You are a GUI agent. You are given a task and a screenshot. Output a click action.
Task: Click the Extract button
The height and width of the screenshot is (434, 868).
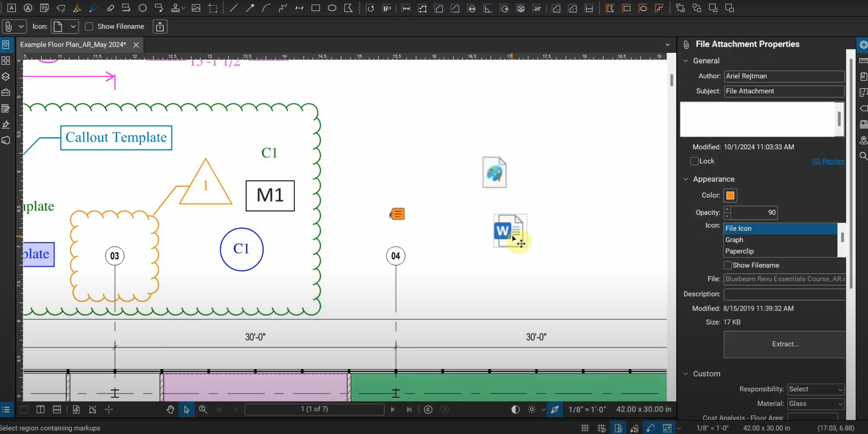pos(785,344)
